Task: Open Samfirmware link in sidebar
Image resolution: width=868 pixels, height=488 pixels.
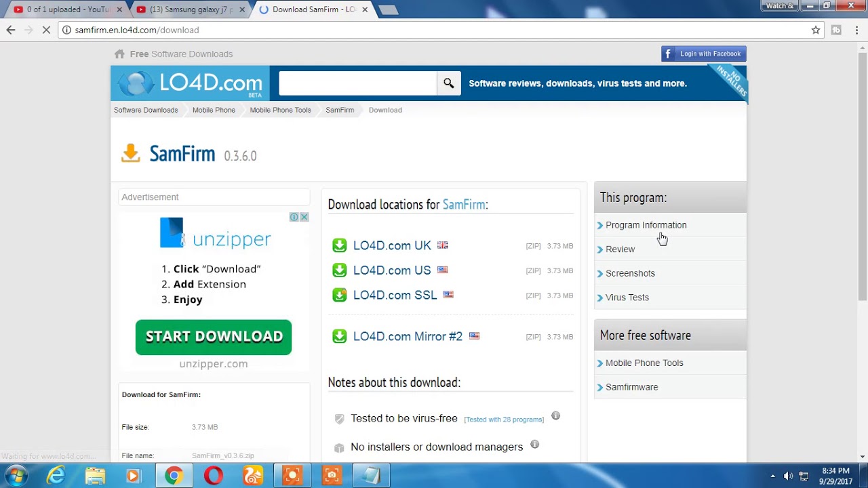Action: point(631,387)
